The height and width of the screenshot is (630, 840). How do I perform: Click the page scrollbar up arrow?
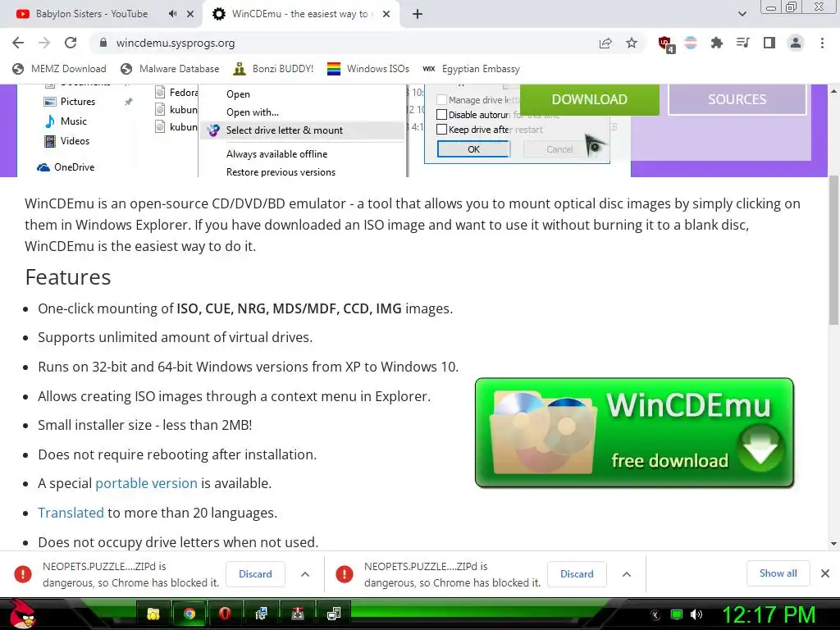tap(833, 91)
